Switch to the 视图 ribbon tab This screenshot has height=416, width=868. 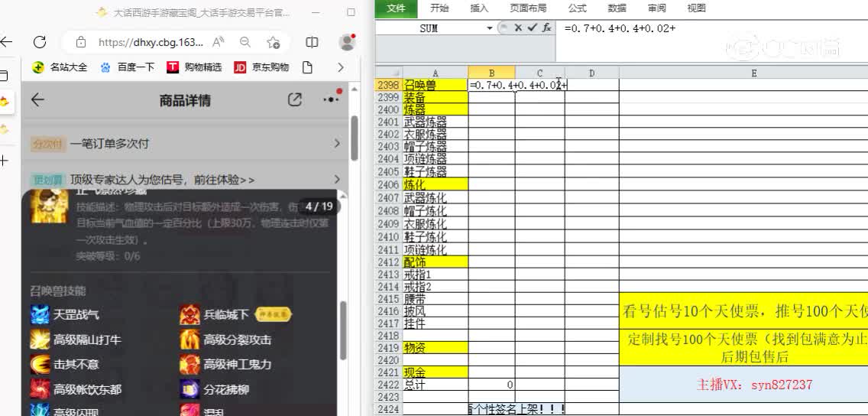(x=696, y=8)
